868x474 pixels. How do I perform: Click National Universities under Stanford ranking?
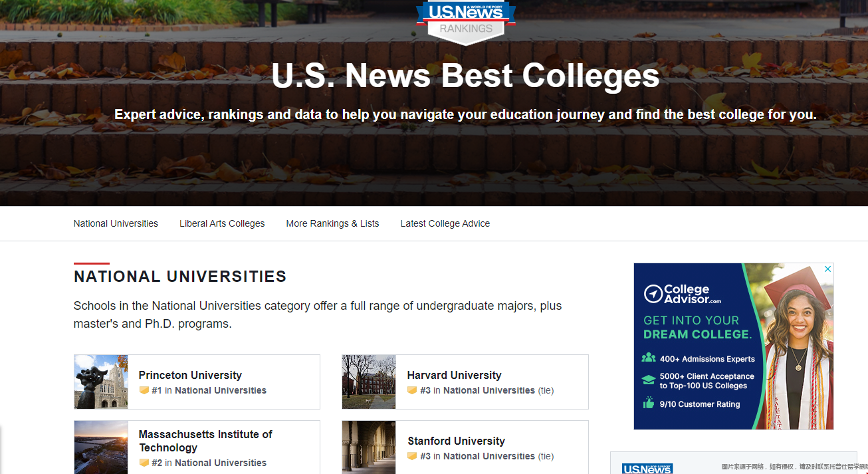489,456
